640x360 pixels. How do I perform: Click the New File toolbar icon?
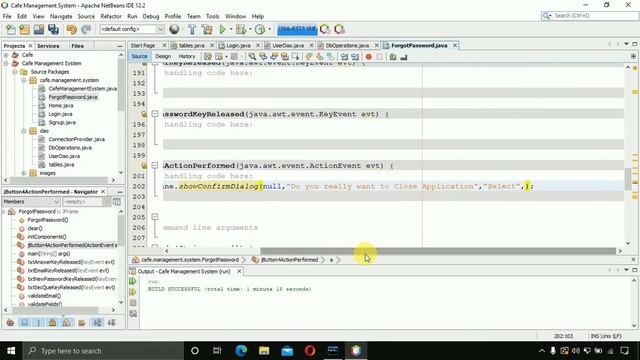[x=11, y=29]
